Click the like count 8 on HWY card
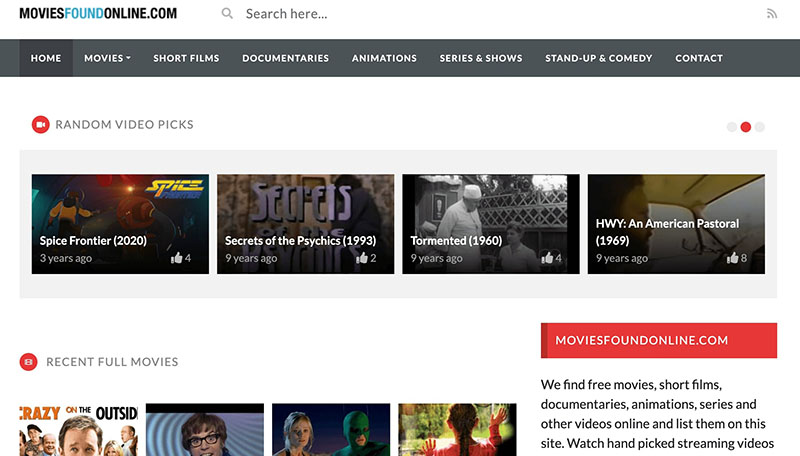This screenshot has height=456, width=800. 743,258
